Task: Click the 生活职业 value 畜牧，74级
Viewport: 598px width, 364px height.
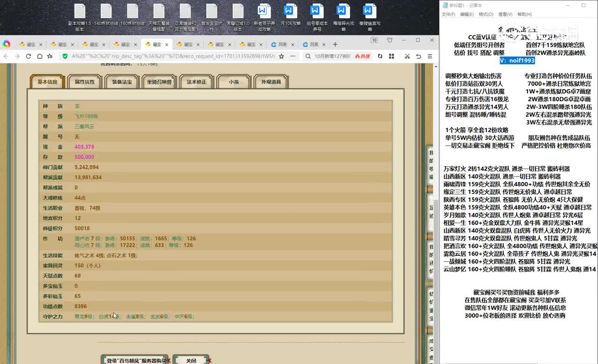Action: coord(87,208)
